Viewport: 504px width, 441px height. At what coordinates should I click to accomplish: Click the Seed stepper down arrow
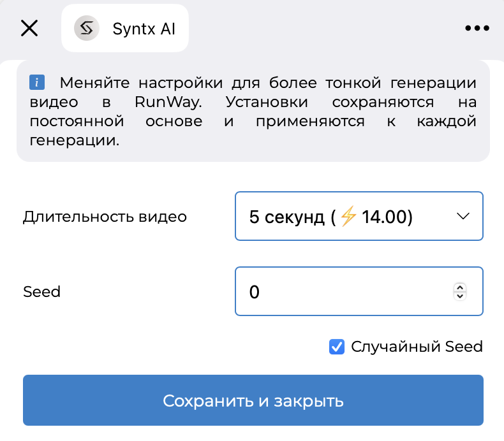[x=459, y=296]
